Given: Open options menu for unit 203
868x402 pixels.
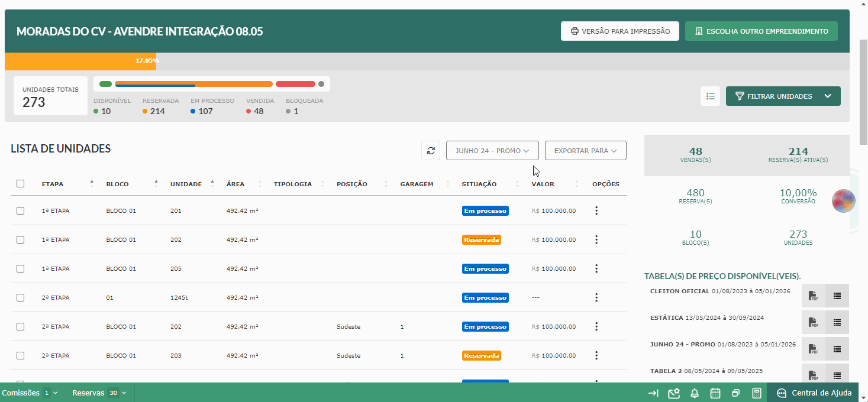Looking at the screenshot, I should tap(596, 355).
